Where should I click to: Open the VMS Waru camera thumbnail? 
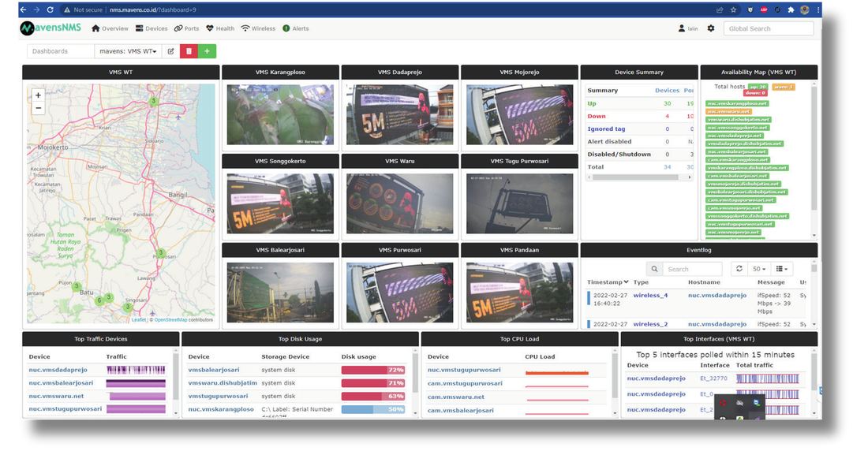(400, 203)
